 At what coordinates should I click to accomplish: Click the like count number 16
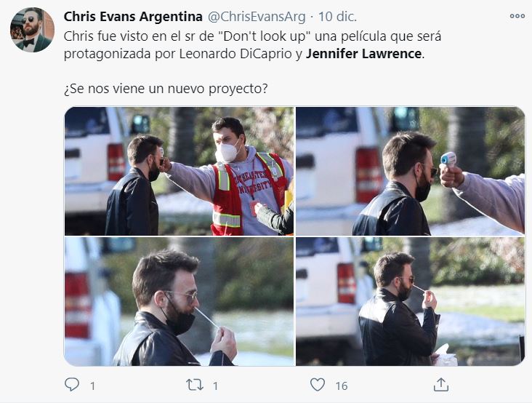[342, 386]
